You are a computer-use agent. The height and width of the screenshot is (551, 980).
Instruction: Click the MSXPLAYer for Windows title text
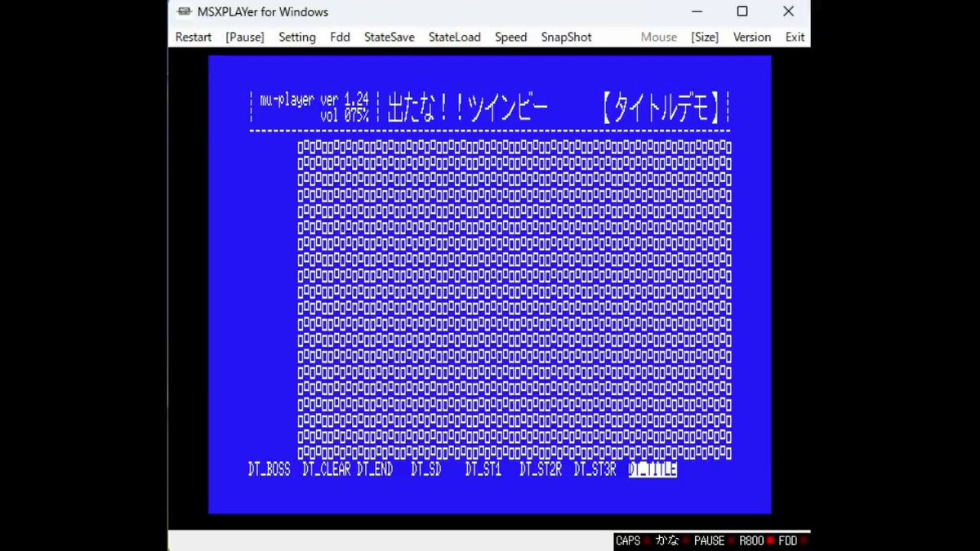point(263,11)
